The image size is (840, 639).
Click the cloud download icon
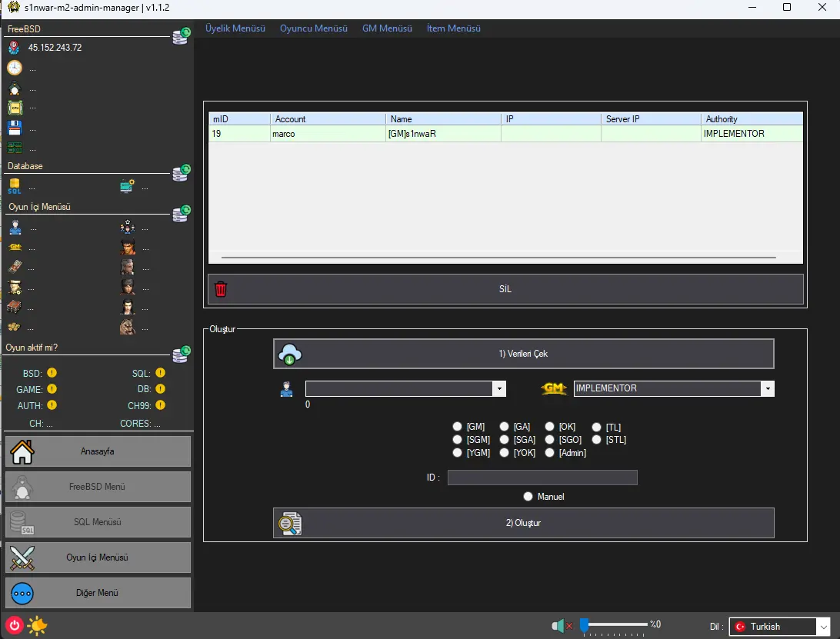[290, 354]
